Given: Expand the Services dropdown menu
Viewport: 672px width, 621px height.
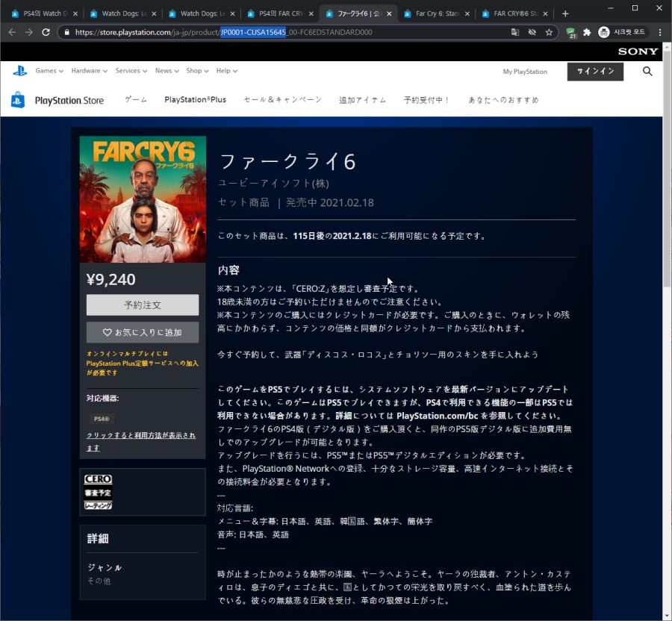Looking at the screenshot, I should [x=131, y=71].
